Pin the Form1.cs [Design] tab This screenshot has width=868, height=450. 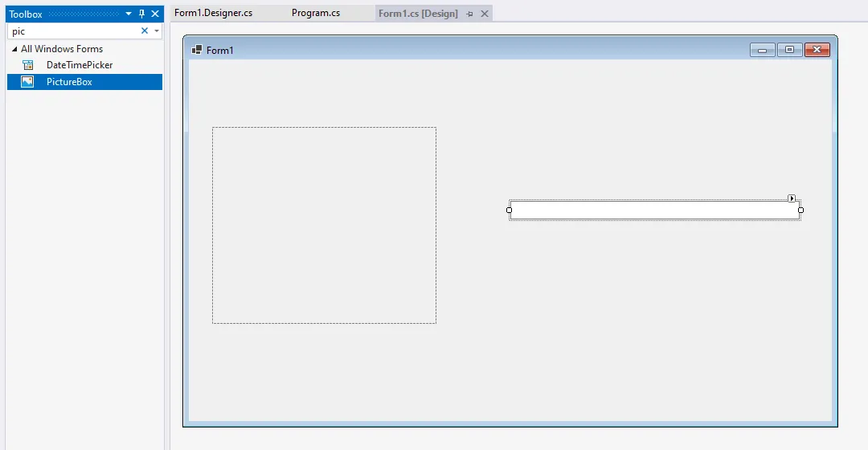470,14
